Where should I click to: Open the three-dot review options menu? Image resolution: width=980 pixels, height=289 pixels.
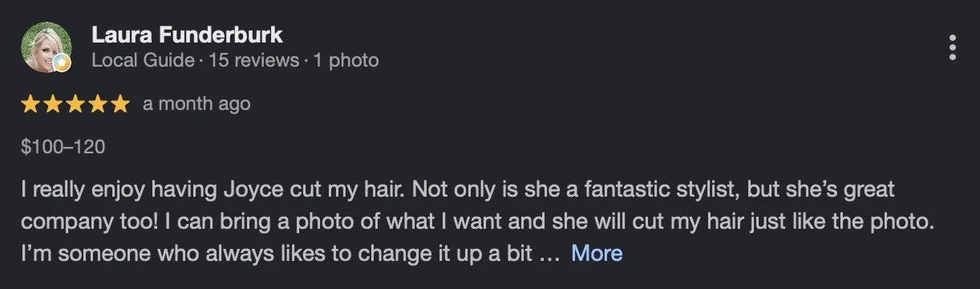952,47
